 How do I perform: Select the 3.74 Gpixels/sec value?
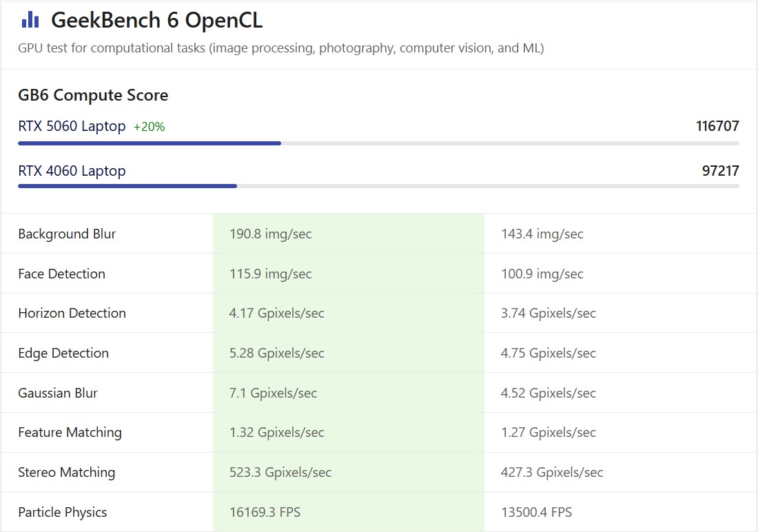549,314
